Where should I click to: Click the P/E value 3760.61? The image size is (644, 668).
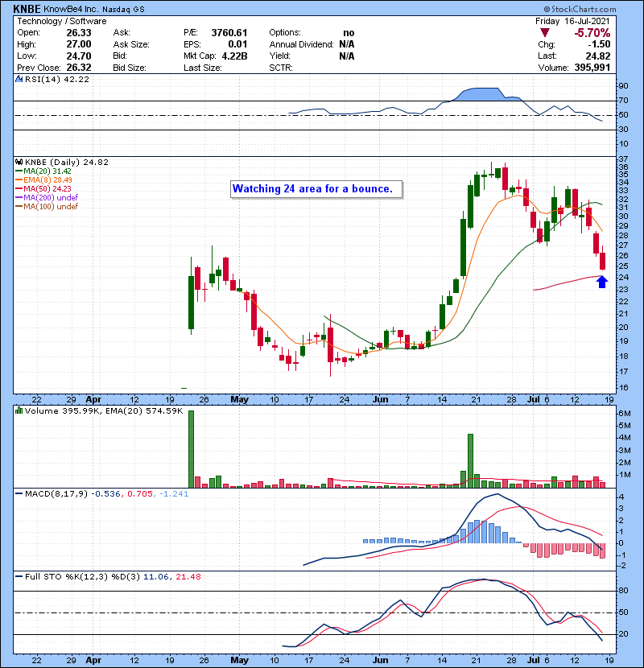pos(229,33)
